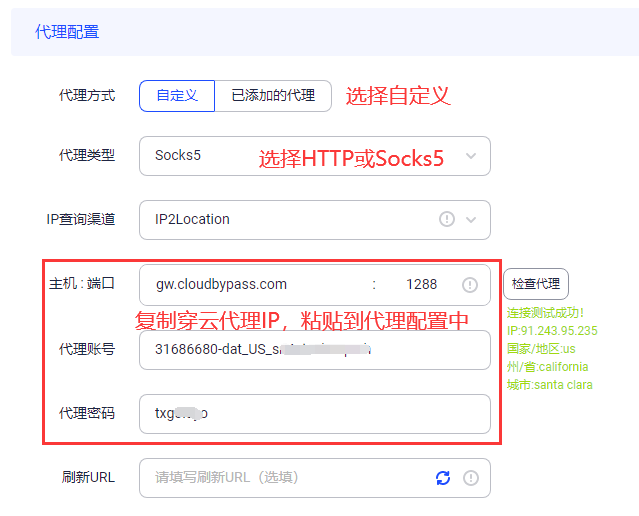Click the detected IP 91.243.95.235 text

(552, 331)
